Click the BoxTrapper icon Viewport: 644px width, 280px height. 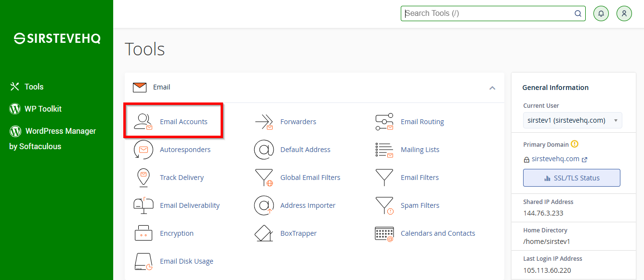pos(264,233)
